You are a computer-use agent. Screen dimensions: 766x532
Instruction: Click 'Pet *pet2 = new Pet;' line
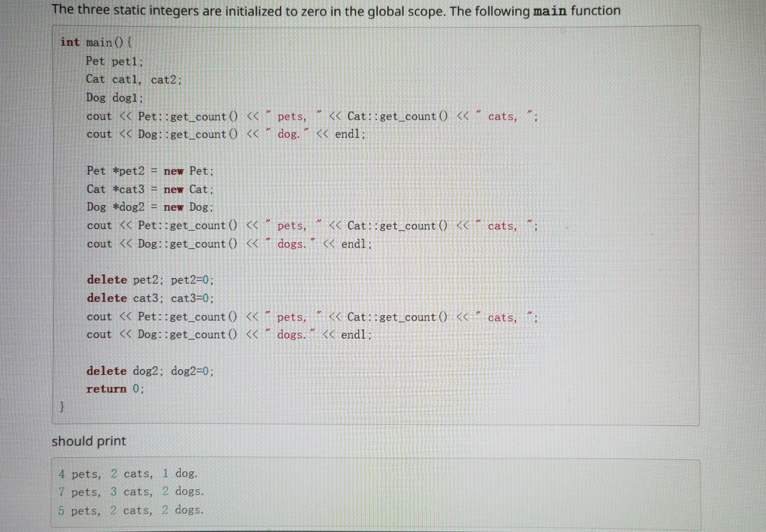[x=150, y=171]
